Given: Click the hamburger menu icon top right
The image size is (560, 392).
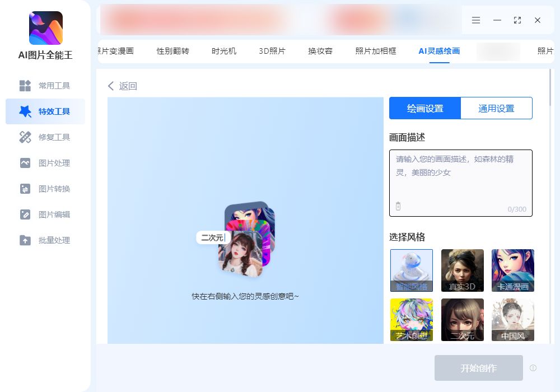Looking at the screenshot, I should [476, 20].
